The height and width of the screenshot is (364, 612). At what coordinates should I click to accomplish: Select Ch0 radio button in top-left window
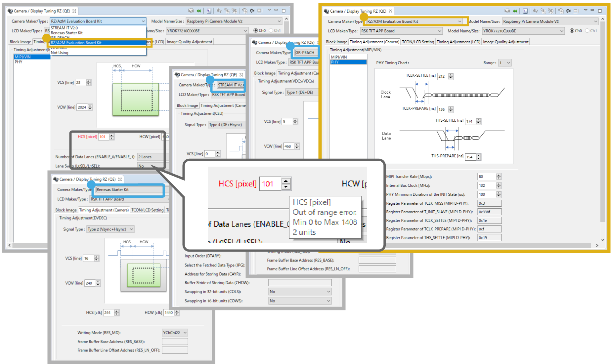256,30
